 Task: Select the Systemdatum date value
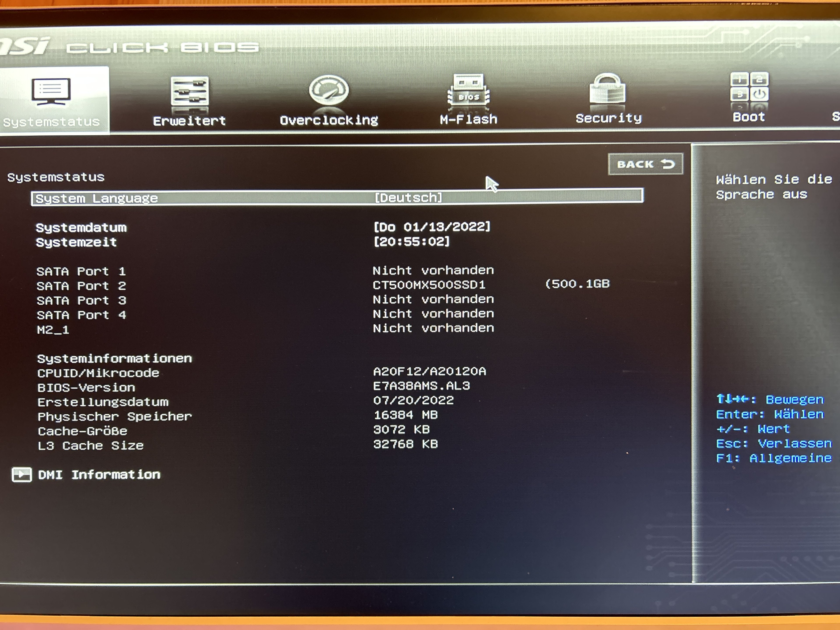432,227
